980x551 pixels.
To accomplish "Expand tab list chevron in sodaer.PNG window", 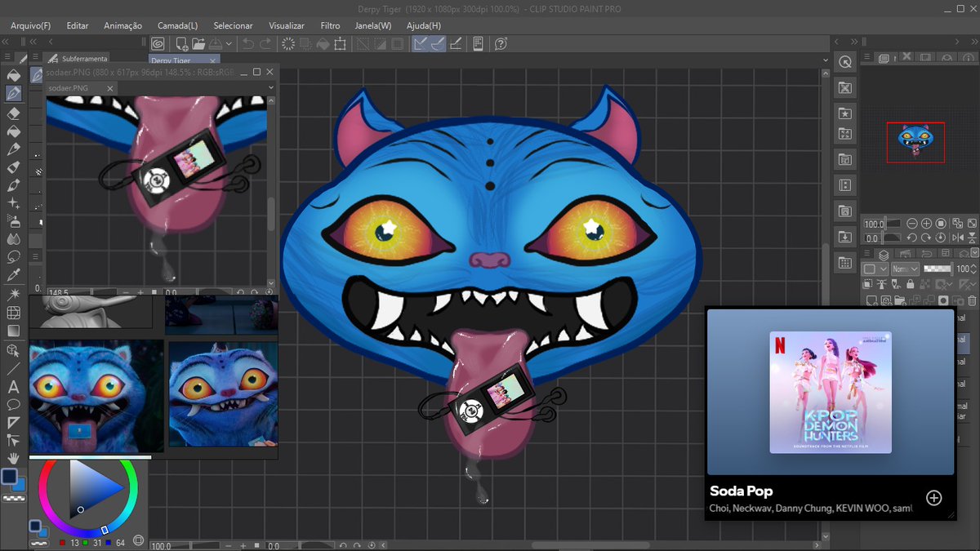I will tap(271, 87).
